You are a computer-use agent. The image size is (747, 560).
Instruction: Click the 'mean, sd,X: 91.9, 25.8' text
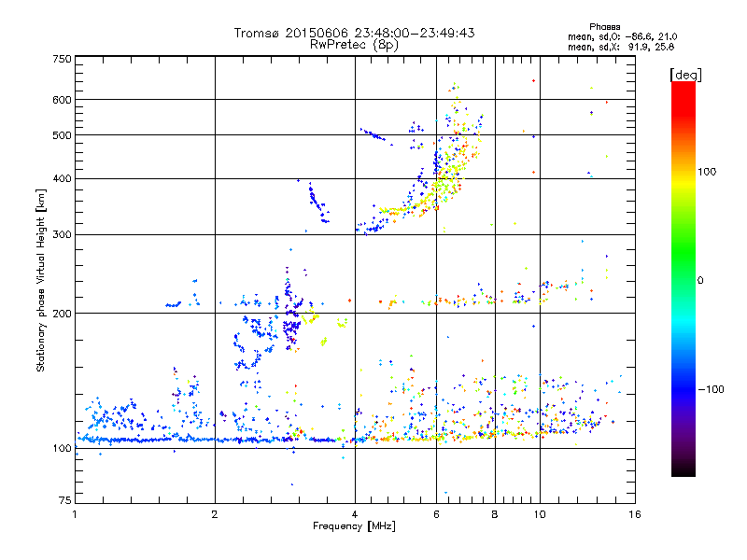621,47
